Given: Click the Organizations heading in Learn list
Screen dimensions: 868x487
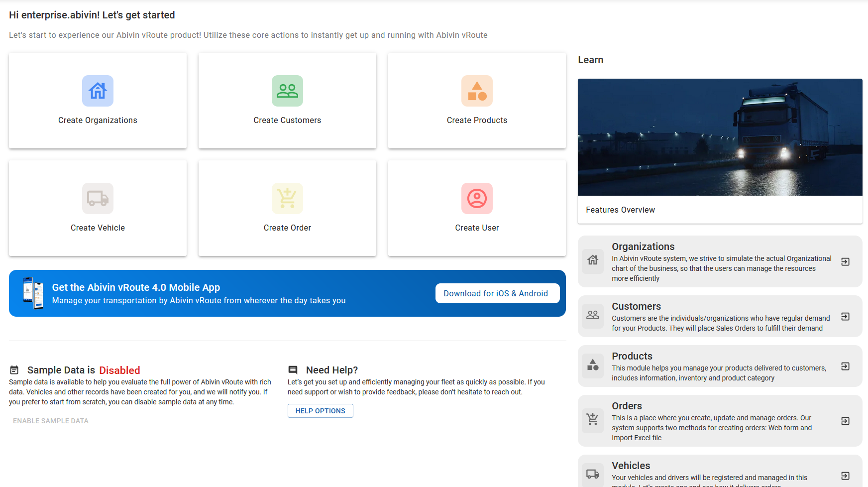Looking at the screenshot, I should (x=643, y=246).
